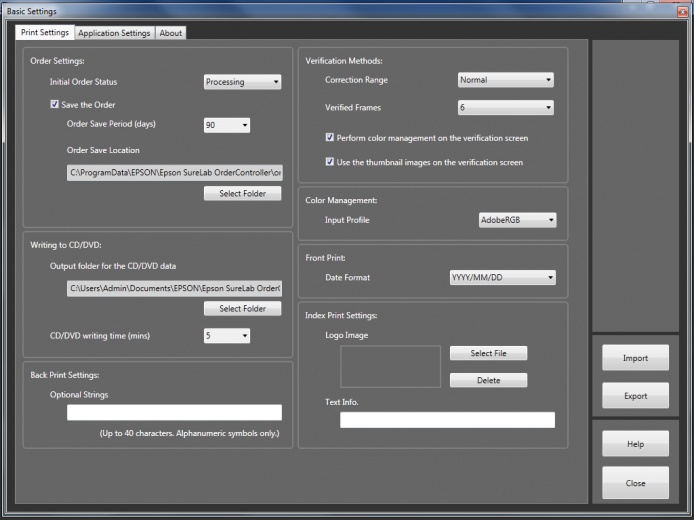This screenshot has height=520, width=694.
Task: Open the Order Save Period dropdown
Action: click(227, 125)
